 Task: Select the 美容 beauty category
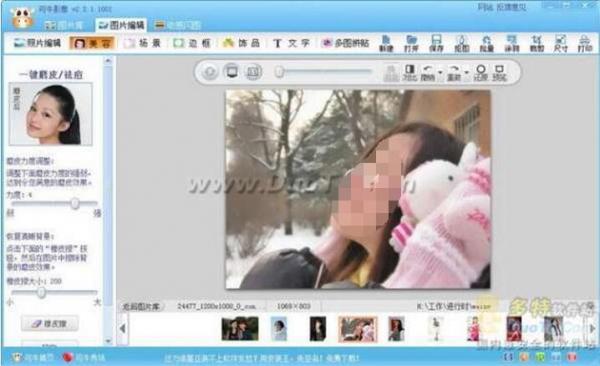(x=92, y=43)
